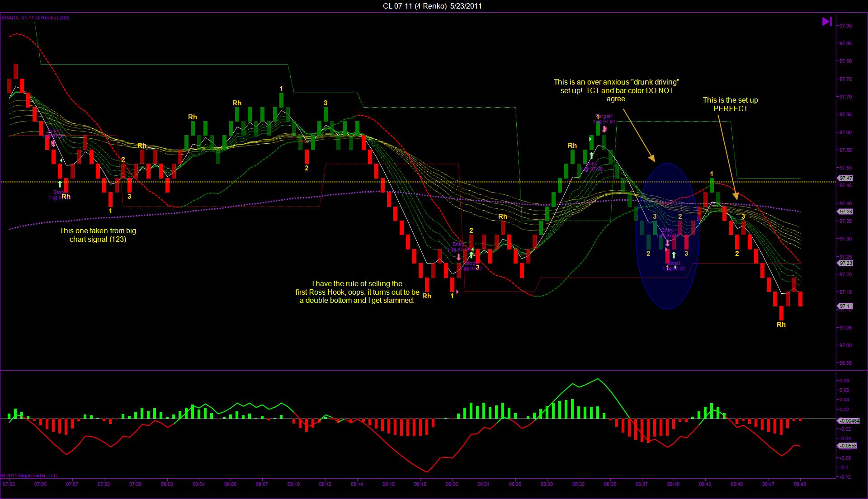Click the chart title CL 07-11 (4 Renko) 5/23/2011
Viewport: 868px width, 499px height.
tap(432, 6)
